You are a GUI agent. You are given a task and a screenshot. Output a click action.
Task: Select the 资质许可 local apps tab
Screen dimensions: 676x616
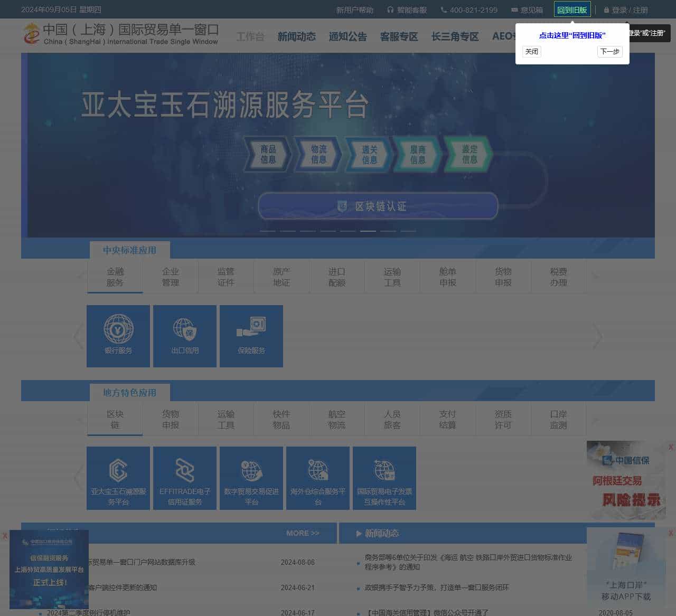pyautogui.click(x=503, y=420)
